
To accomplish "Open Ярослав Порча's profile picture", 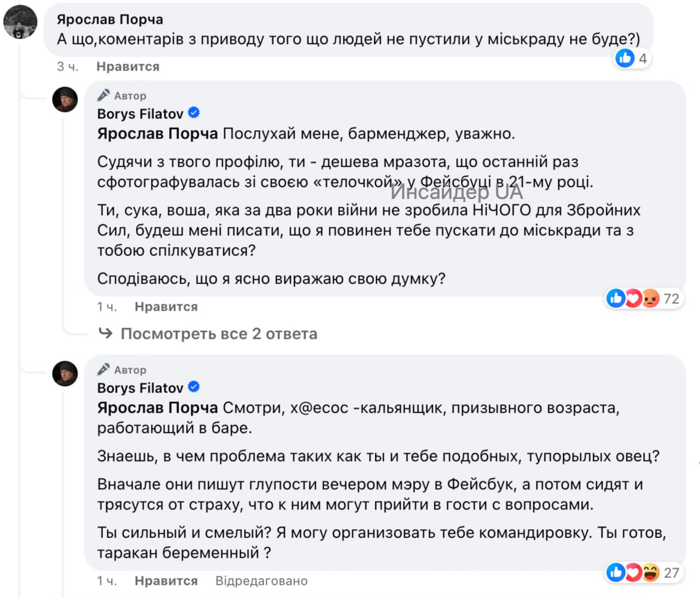I will click(20, 23).
